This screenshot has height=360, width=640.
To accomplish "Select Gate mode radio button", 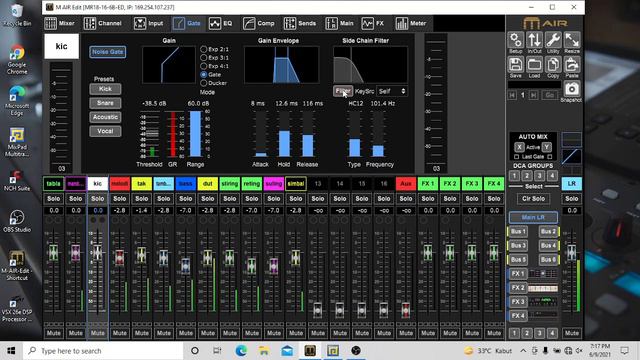I will click(x=203, y=75).
